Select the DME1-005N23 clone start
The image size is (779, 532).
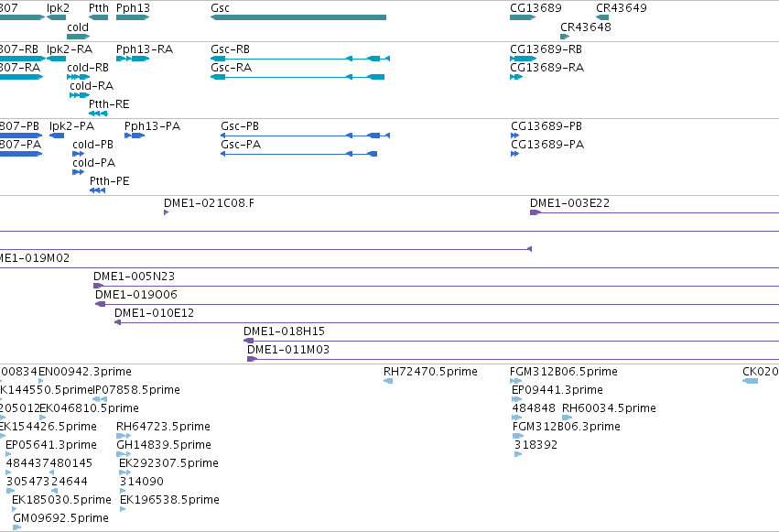[x=98, y=286]
